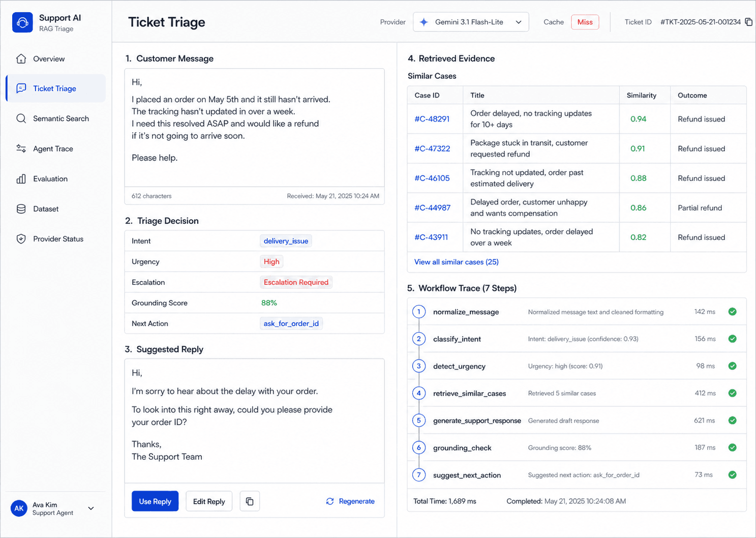Click the Dataset database icon

coord(21,208)
